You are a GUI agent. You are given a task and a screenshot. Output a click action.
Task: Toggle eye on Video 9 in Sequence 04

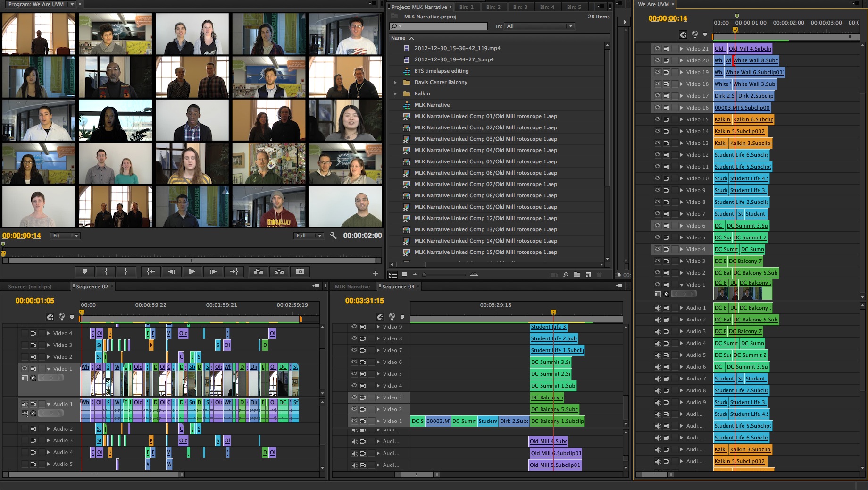click(x=354, y=327)
